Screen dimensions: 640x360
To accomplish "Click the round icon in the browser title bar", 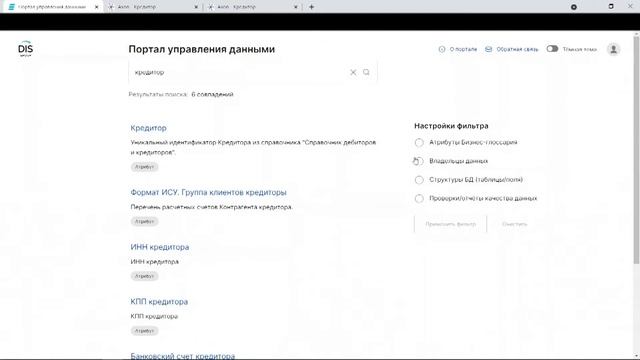I will point(573,7).
